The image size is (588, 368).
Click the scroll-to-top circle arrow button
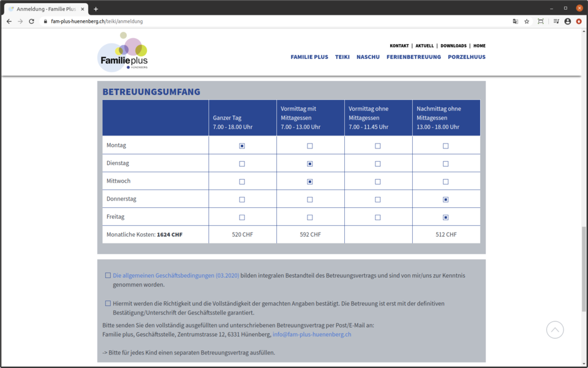click(555, 330)
